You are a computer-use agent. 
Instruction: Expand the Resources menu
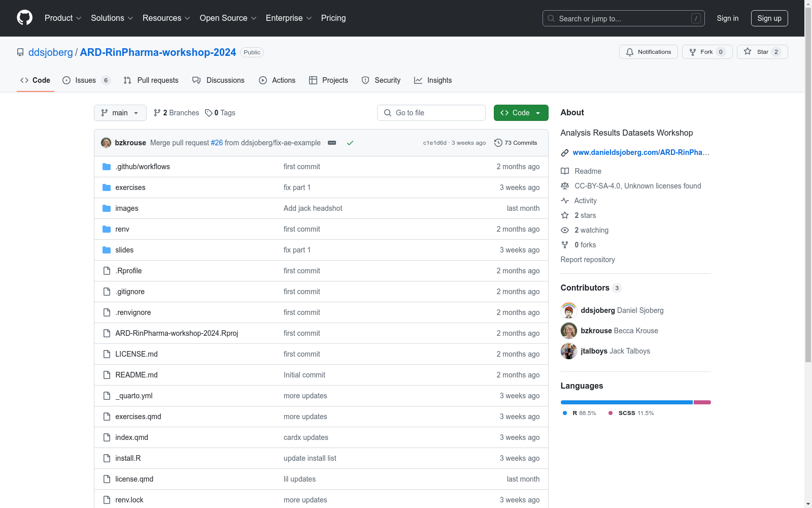(x=166, y=18)
